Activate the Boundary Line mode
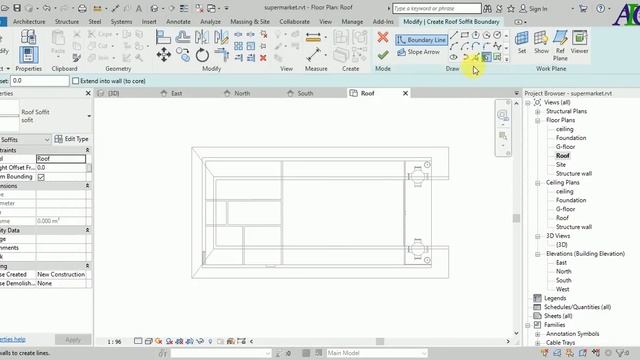 421,40
